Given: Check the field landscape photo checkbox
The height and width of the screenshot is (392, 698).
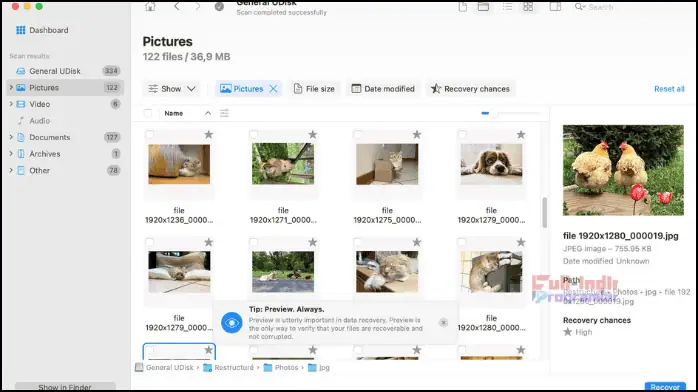Looking at the screenshot, I should pos(253,242).
